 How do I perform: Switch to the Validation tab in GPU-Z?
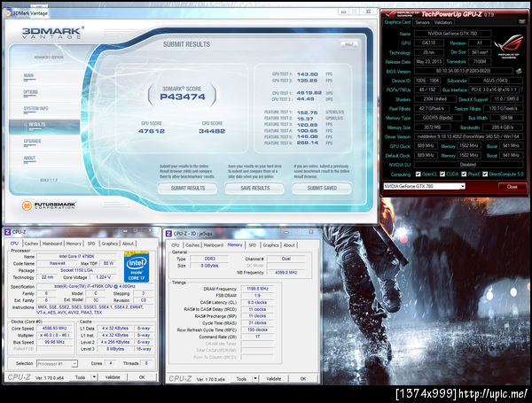pyautogui.click(x=443, y=22)
